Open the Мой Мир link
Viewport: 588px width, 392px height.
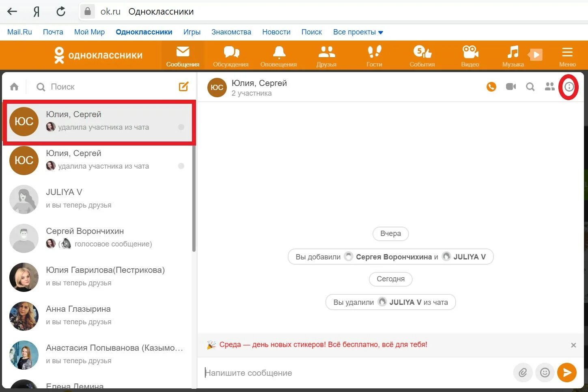(x=89, y=32)
